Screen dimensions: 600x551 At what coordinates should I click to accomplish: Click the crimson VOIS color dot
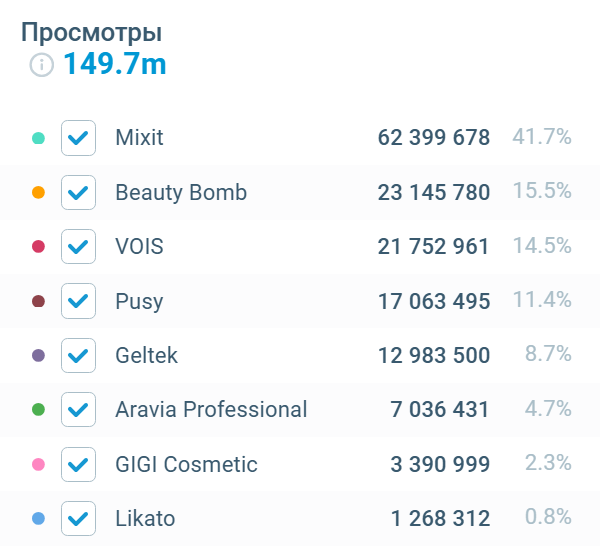pyautogui.click(x=39, y=246)
